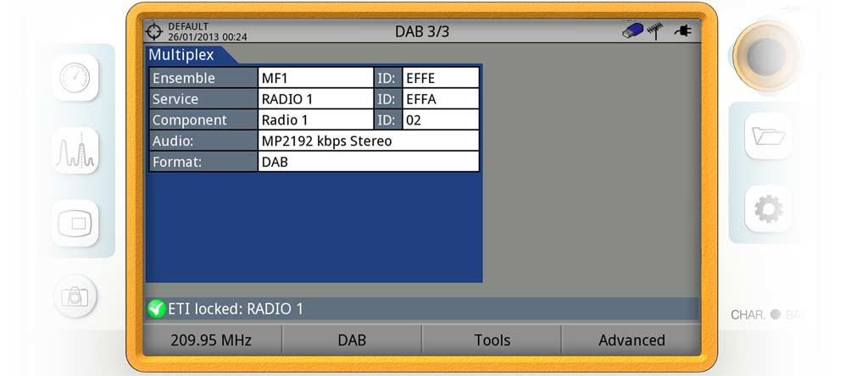Click the Service RADIO 1 field
The image size is (868, 376).
click(315, 99)
